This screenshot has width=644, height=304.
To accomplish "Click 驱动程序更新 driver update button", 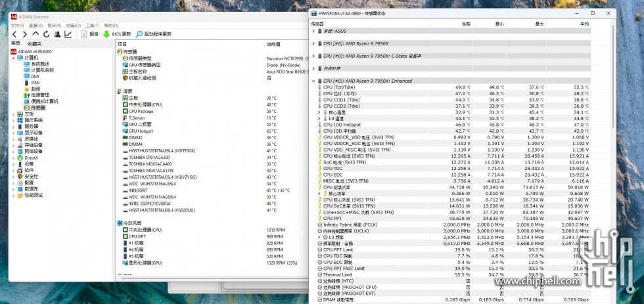I will pos(154,34).
